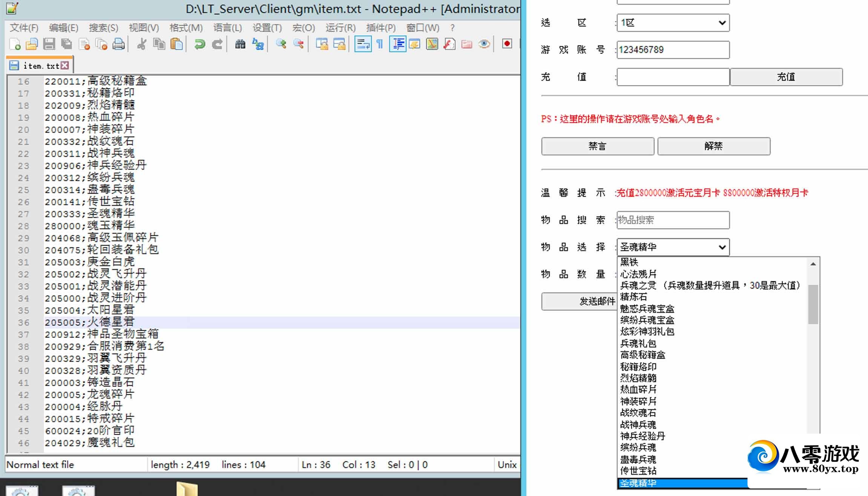
Task: Click the Redo arrow icon
Action: [x=217, y=44]
